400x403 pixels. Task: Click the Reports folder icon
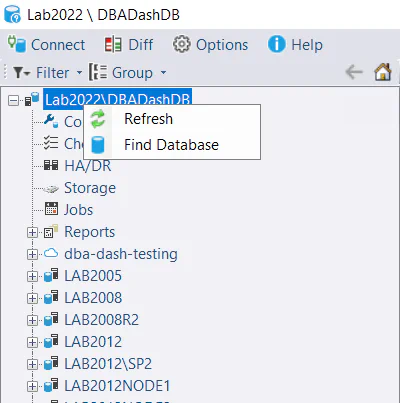(x=51, y=231)
